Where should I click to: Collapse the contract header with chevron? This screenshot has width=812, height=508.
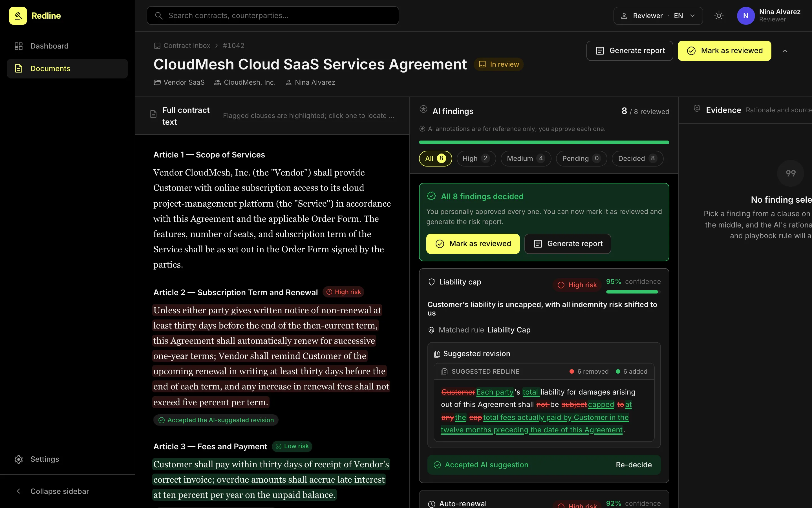click(785, 51)
